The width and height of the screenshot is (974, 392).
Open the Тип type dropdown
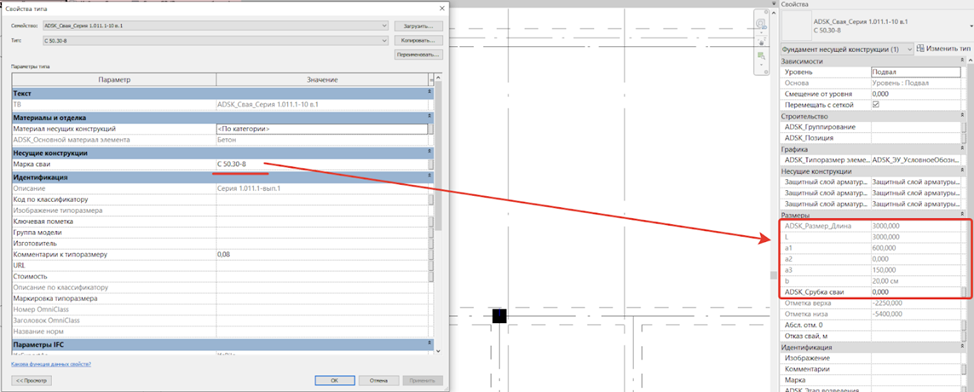tap(215, 40)
